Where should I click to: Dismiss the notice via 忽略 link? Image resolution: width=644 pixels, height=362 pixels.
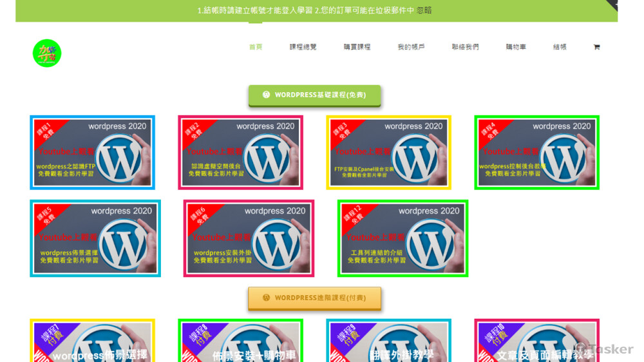[x=424, y=10]
